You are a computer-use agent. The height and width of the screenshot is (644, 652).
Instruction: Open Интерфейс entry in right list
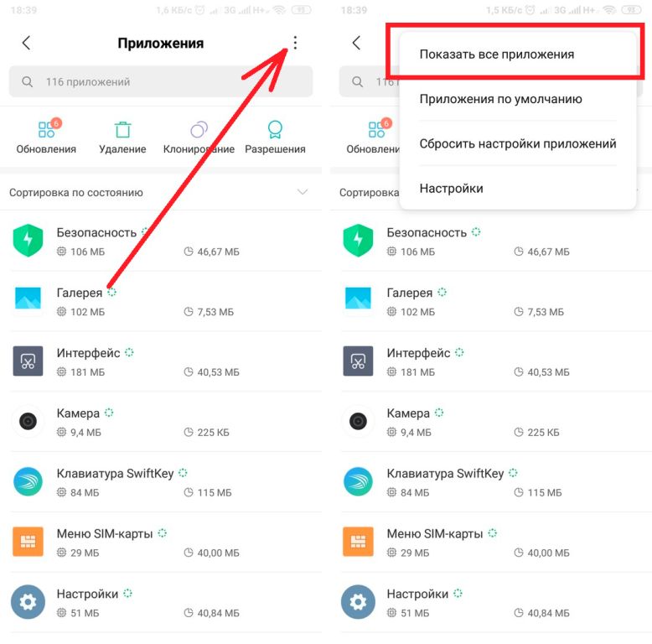click(x=491, y=361)
